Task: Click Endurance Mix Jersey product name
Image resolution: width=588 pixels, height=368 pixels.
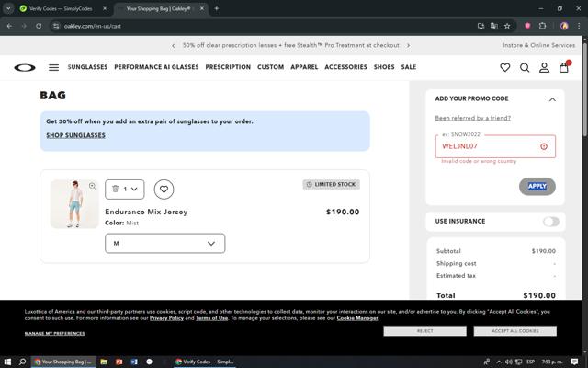Action: coord(146,212)
